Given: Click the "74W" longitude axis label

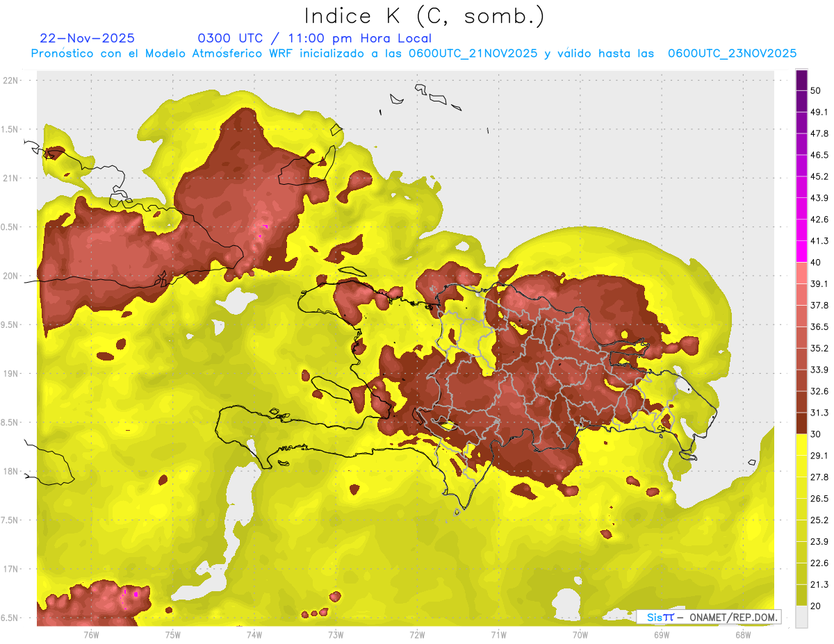Looking at the screenshot, I should 254,634.
